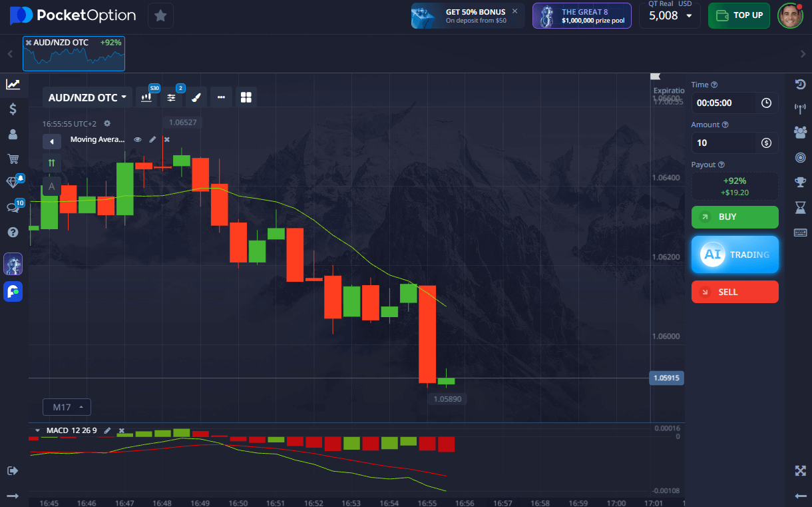Hide the Moving Average indicator
812x507 pixels.
click(138, 139)
